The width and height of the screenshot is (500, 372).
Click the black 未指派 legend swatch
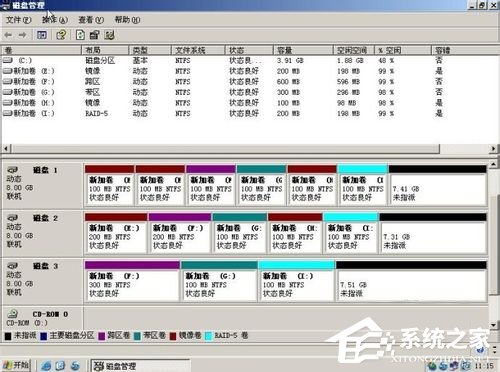click(x=8, y=336)
